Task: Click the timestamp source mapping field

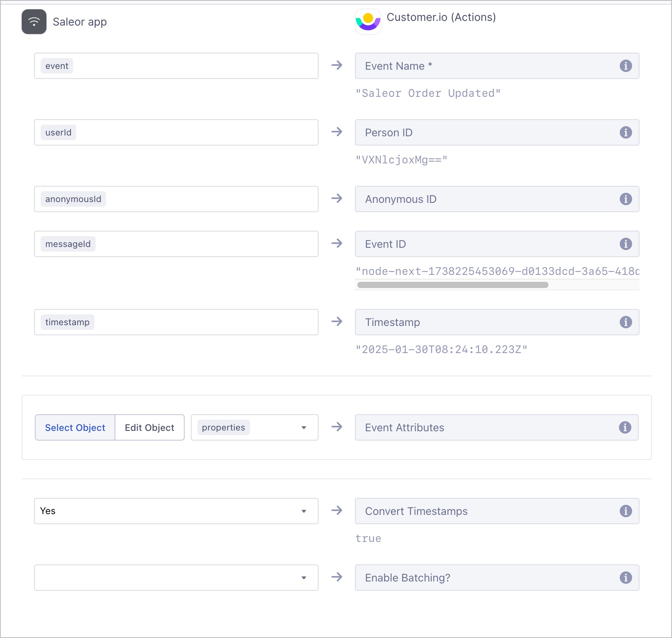Action: point(176,322)
